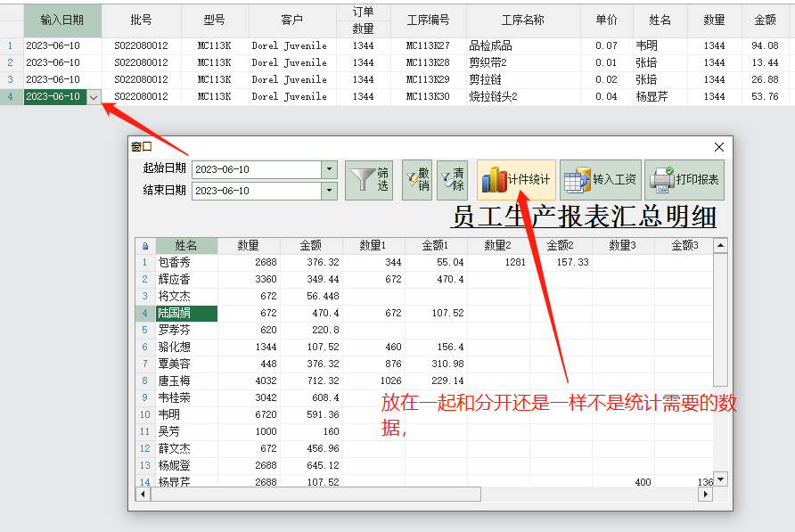
Task: Open the 起始日期 date dropdown
Action: (x=330, y=169)
